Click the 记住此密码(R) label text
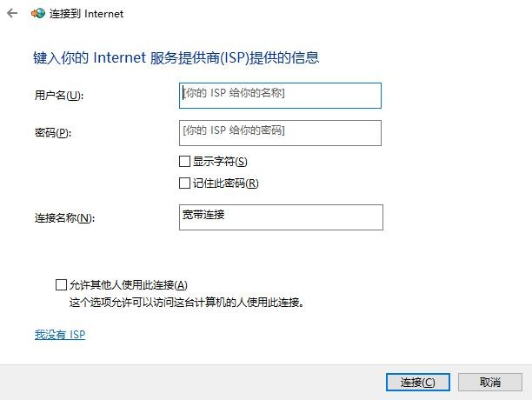532x400 pixels. (226, 183)
